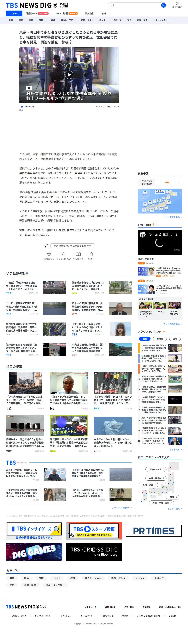Viewport: 188px width, 644px height.
Task: Select the ニュース tab
Action: pyautogui.click(x=14, y=13)
